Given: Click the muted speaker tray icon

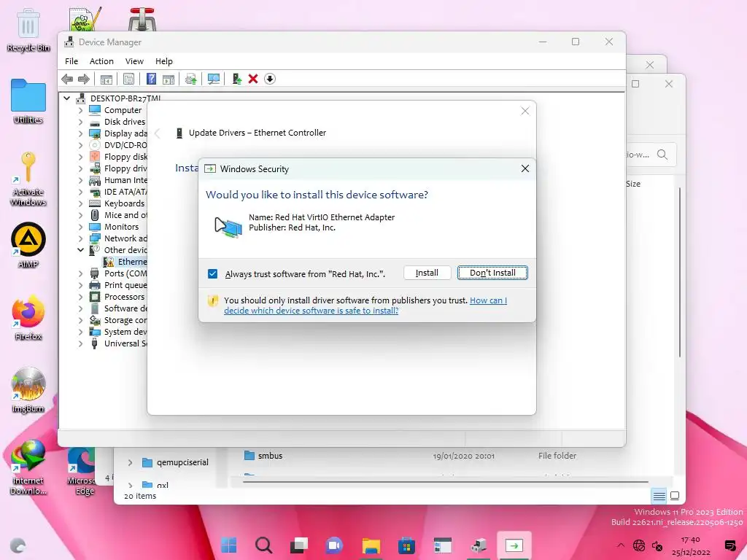Looking at the screenshot, I should click(657, 545).
